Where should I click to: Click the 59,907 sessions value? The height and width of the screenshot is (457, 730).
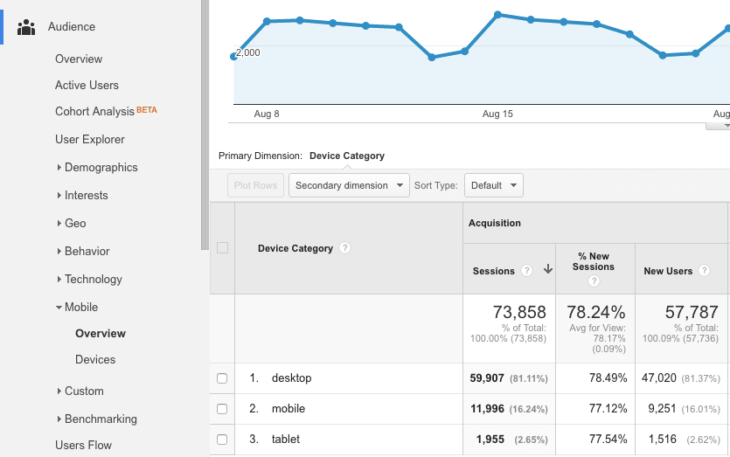pos(487,378)
